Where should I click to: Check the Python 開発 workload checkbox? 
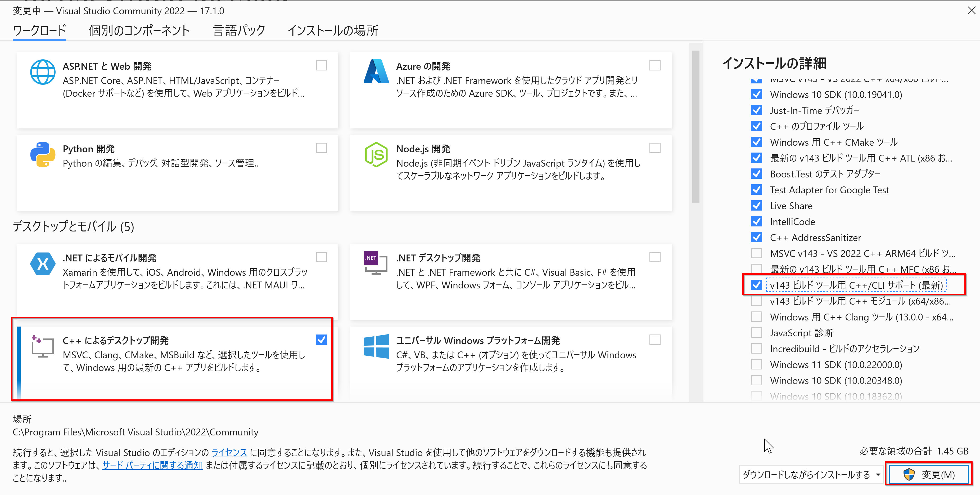click(x=322, y=148)
